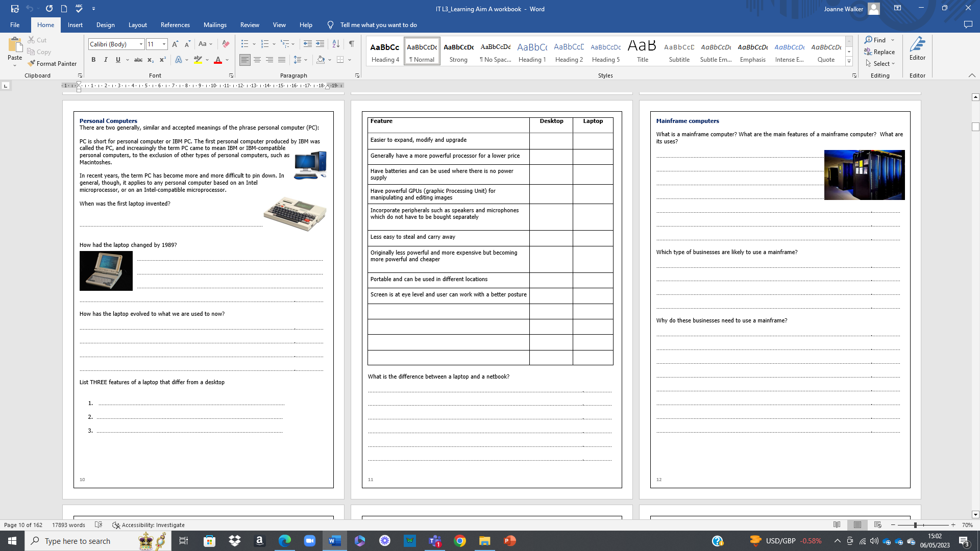
Task: Activate the Format Painter tool
Action: tap(53, 63)
